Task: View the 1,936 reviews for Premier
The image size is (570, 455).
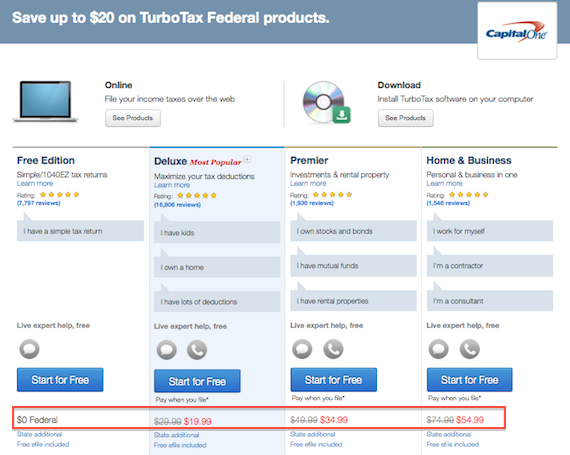Action: tap(312, 203)
